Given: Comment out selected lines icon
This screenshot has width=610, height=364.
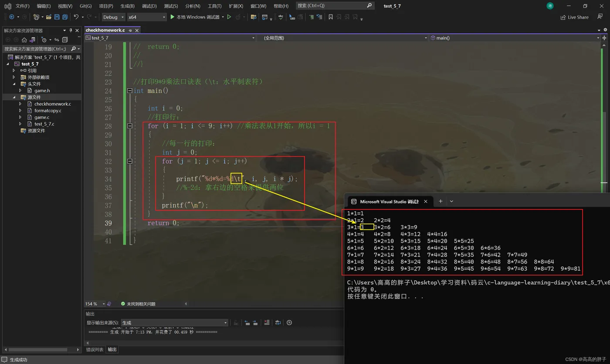Looking at the screenshot, I should (312, 17).
